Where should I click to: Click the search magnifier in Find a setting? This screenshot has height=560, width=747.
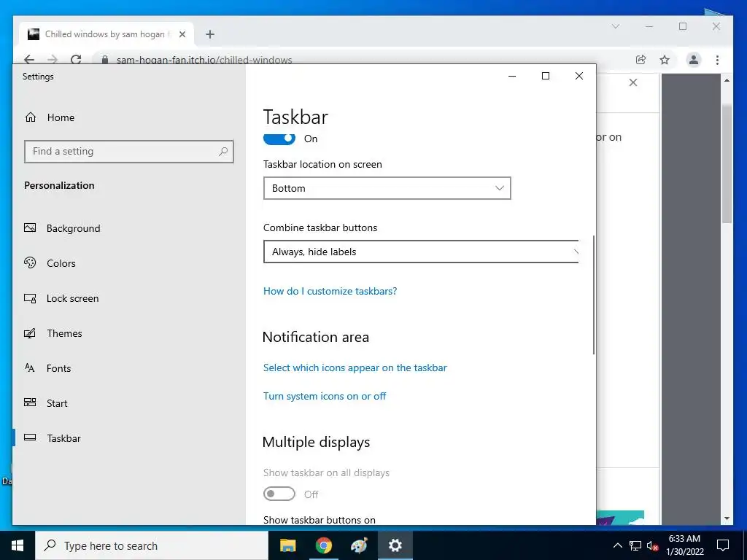pyautogui.click(x=223, y=152)
